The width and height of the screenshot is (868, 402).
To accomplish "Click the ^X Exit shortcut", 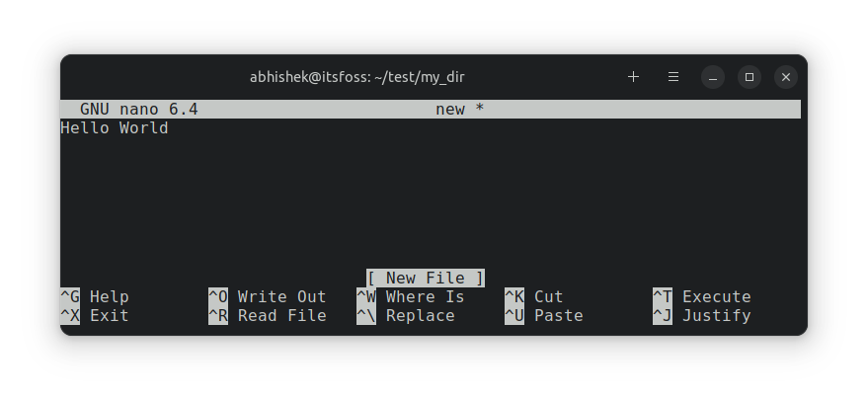I will (x=95, y=316).
